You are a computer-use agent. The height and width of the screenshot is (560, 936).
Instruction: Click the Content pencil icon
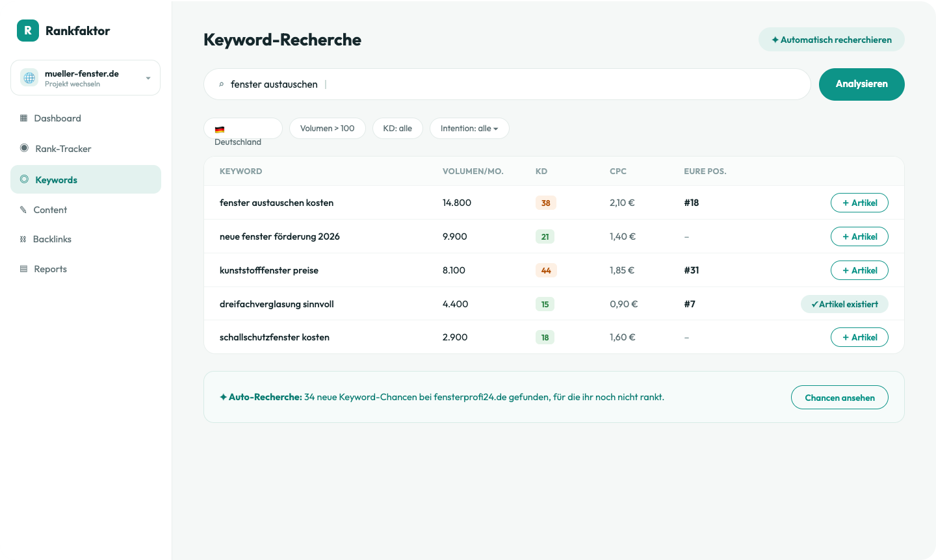[23, 210]
